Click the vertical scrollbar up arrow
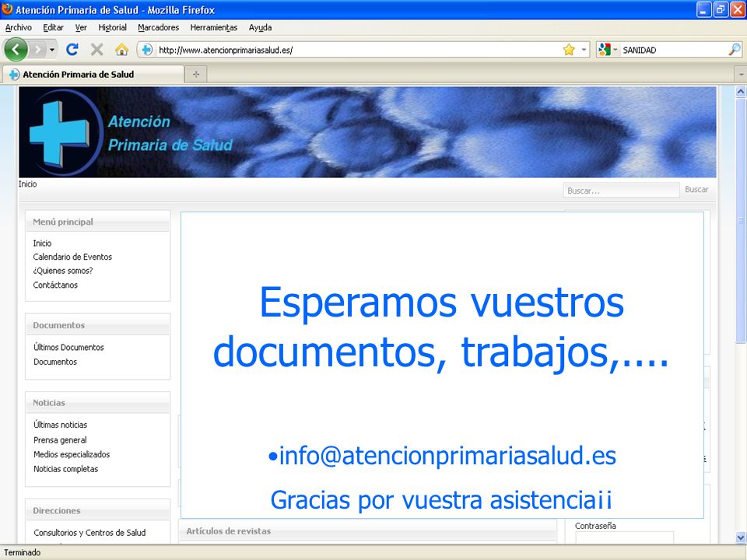The height and width of the screenshot is (560, 747). pos(741,92)
